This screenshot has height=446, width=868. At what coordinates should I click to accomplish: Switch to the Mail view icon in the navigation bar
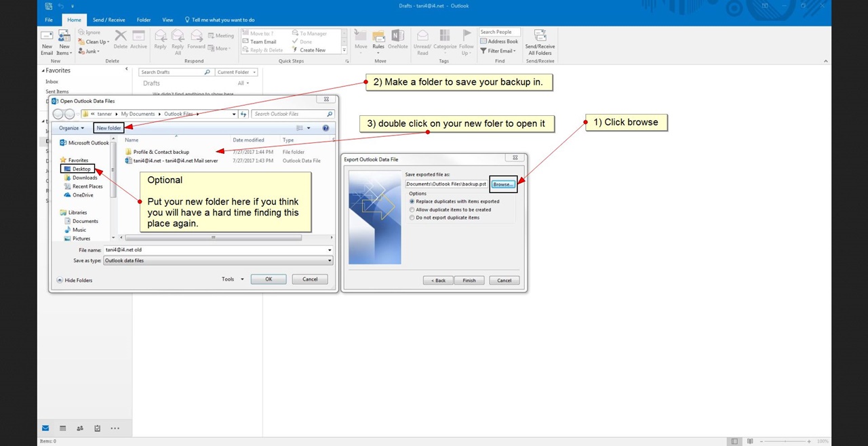(x=45, y=428)
